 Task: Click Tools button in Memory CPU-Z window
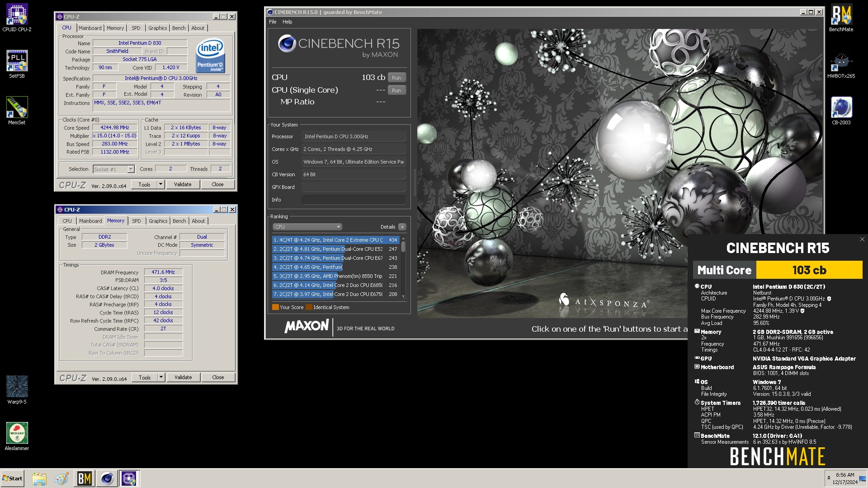click(145, 377)
